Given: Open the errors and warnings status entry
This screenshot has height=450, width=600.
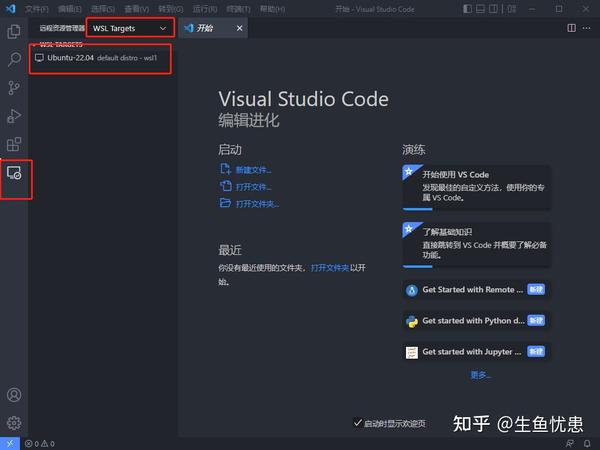Looking at the screenshot, I should coord(40,444).
